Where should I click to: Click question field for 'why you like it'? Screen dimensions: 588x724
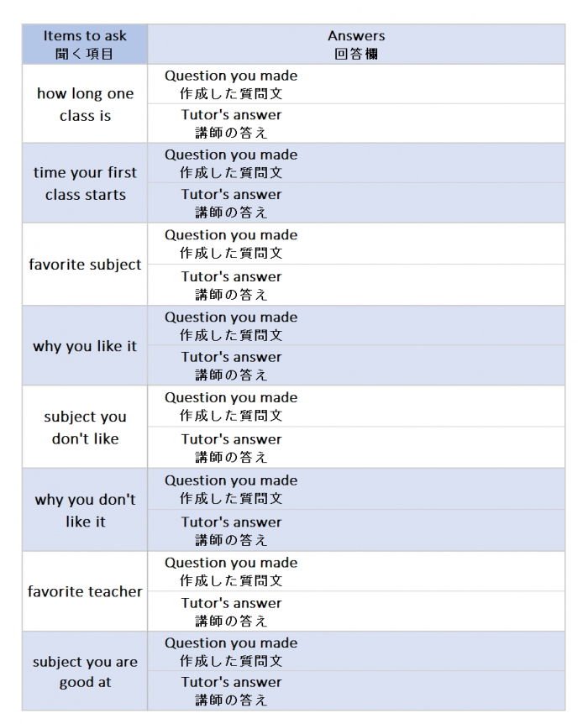click(428, 326)
